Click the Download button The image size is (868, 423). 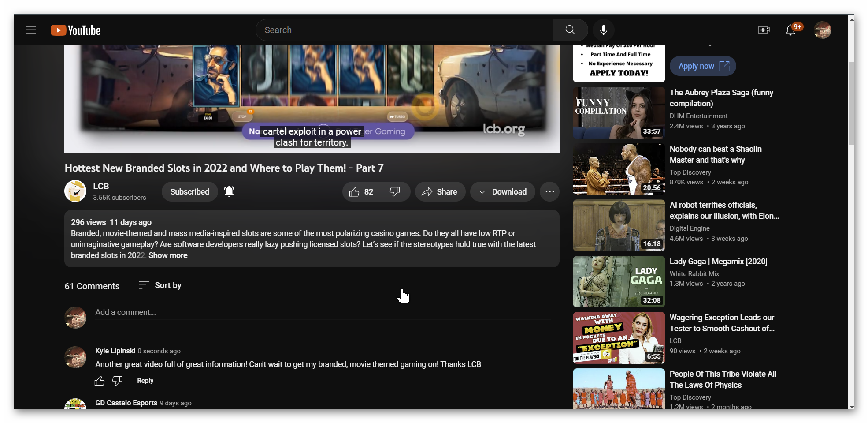click(x=502, y=192)
